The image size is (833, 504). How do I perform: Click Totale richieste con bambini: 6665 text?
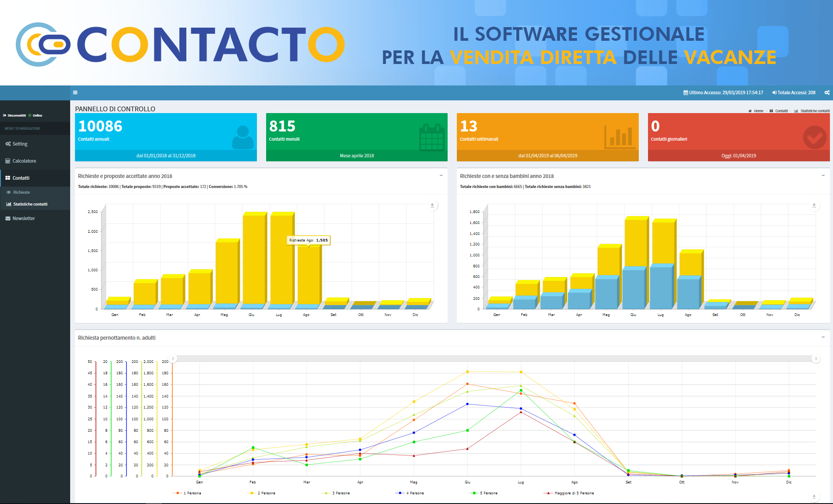[491, 187]
